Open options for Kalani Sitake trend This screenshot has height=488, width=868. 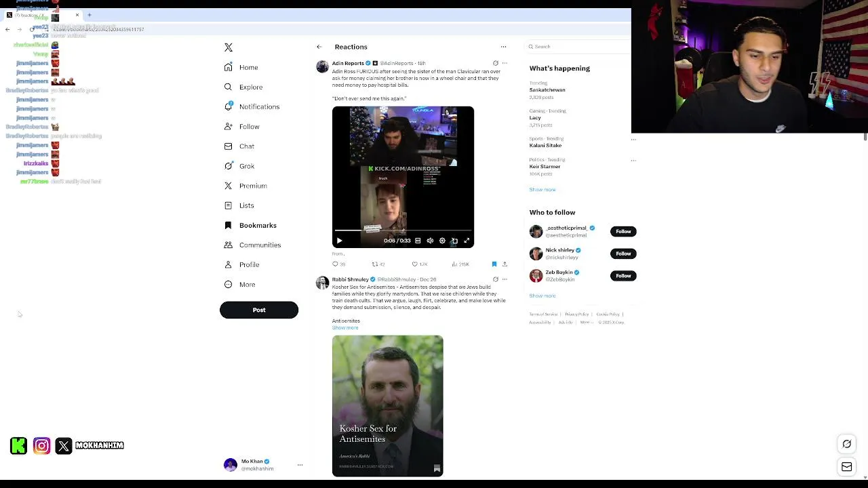click(x=633, y=140)
